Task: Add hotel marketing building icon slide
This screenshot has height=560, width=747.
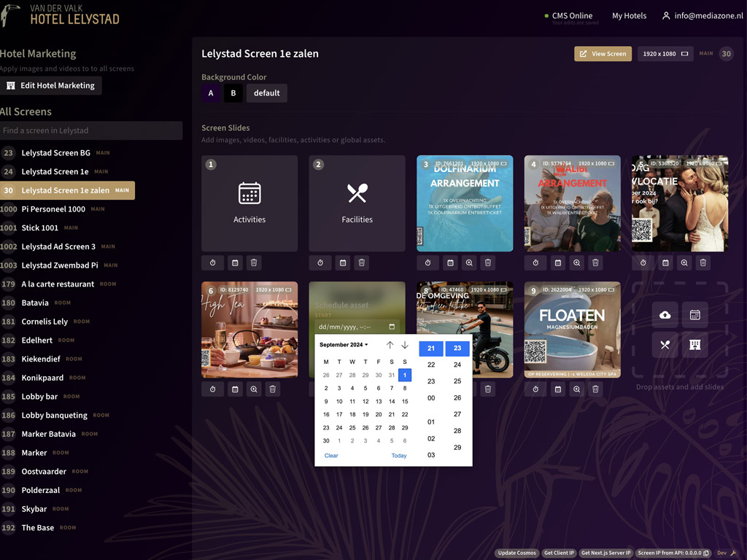Action: click(x=695, y=345)
